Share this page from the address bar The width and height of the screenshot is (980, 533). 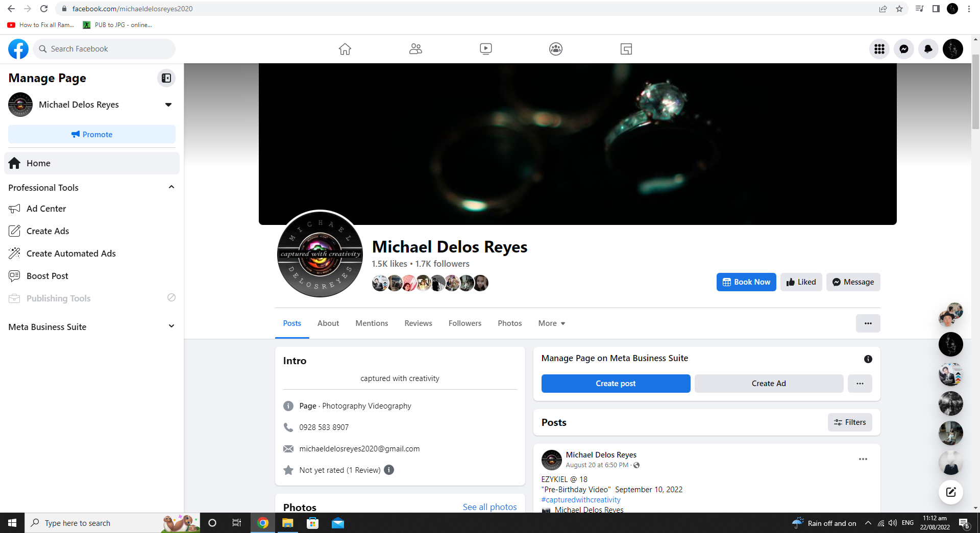pyautogui.click(x=883, y=9)
